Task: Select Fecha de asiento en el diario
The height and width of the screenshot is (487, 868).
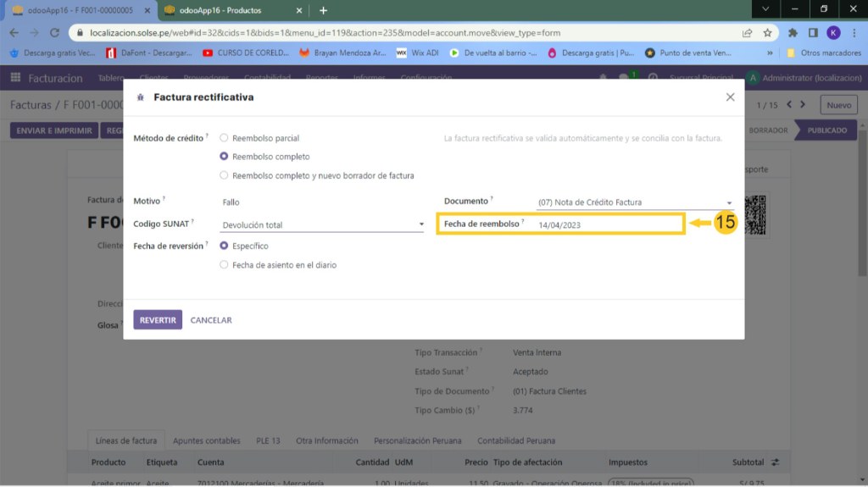Action: tap(224, 265)
